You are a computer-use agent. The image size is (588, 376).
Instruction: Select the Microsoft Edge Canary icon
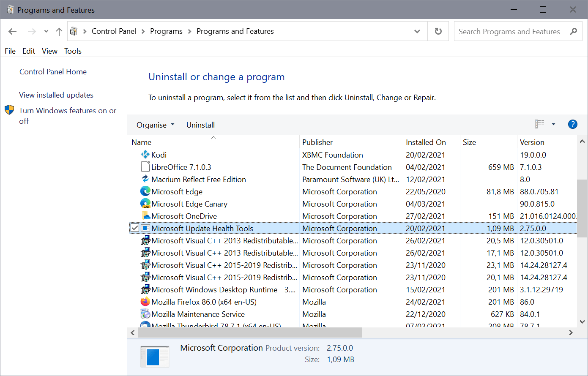pos(145,204)
